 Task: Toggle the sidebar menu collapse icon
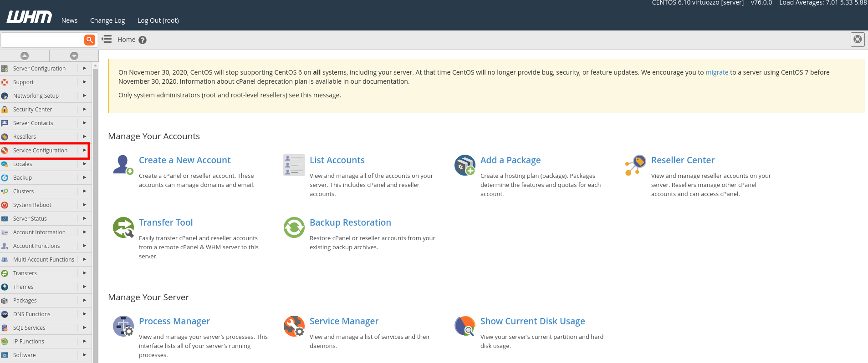107,40
